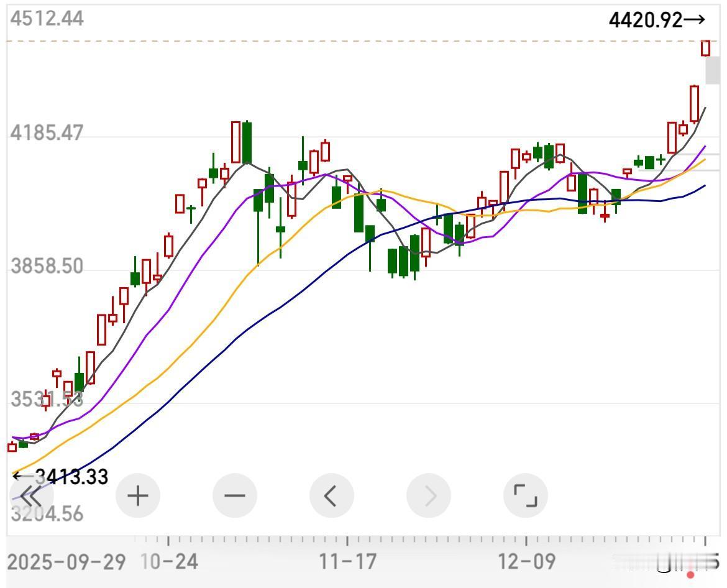Screen dimensions: 727x588
Task: Tap the 10-24 date marker
Action: point(170,562)
